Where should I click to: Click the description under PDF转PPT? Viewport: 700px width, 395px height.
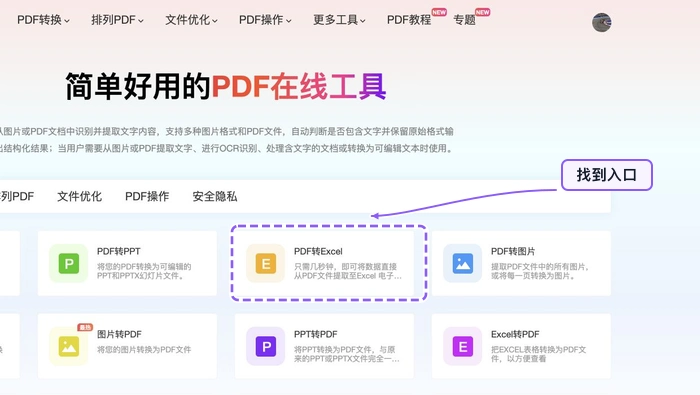(x=144, y=271)
